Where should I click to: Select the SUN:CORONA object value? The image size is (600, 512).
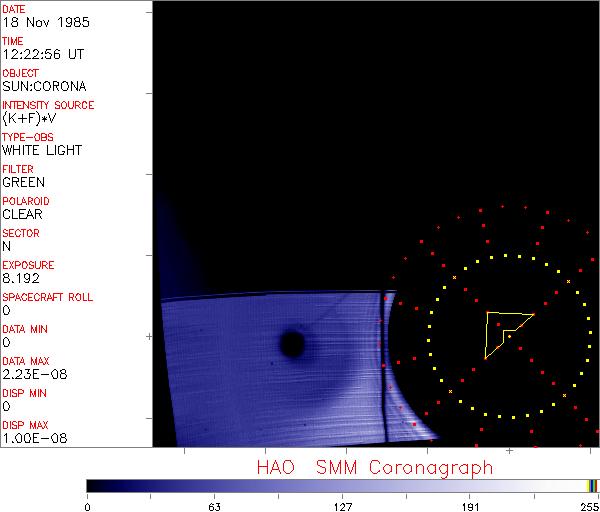click(x=44, y=86)
